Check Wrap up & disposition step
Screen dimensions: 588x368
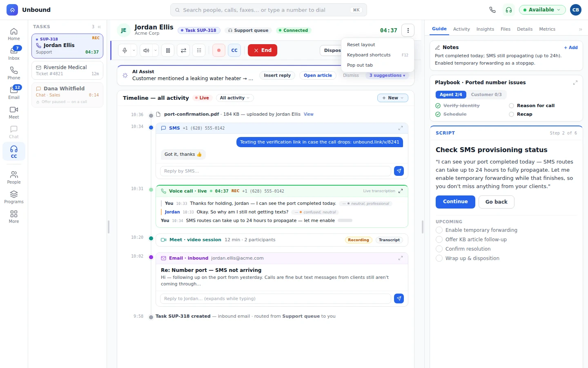coord(439,258)
